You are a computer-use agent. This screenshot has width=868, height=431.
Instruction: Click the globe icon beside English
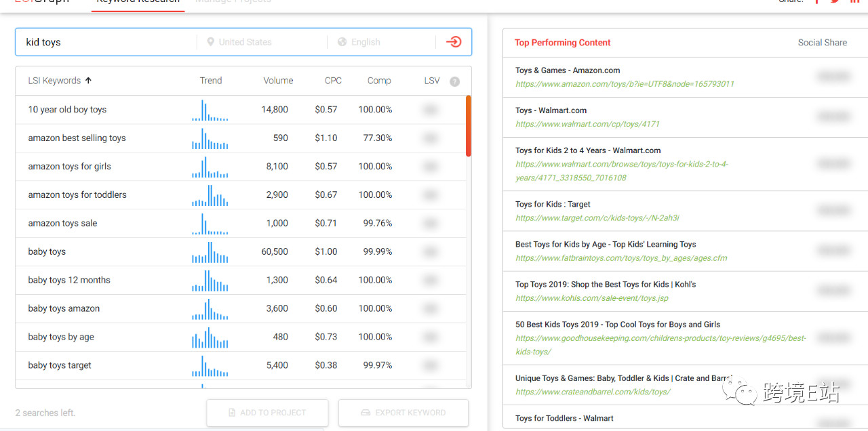[342, 42]
